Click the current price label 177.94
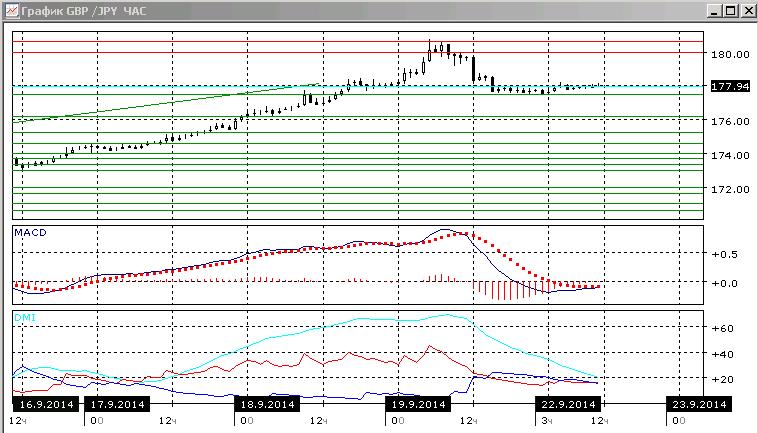The height and width of the screenshot is (433, 758). (730, 87)
